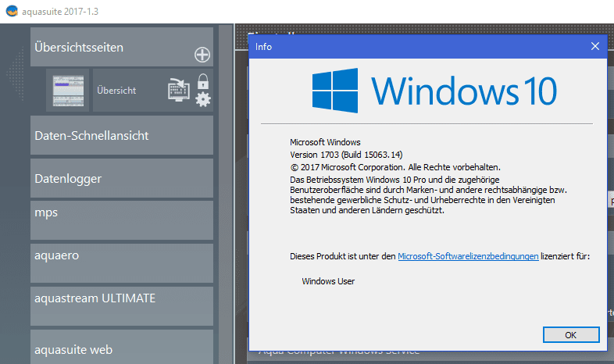Screen dimensions: 614x364
Task: Open the Daten-Schnellansicht section
Action: coord(122,135)
